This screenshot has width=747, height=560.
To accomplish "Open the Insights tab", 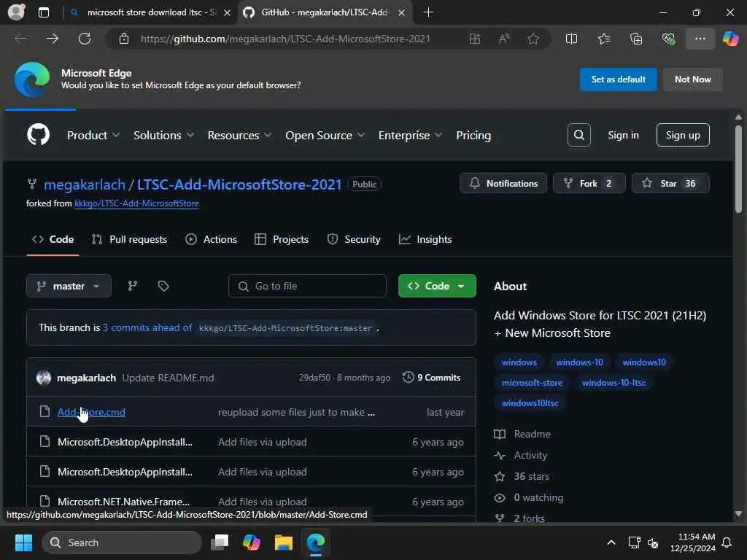I will 425,239.
